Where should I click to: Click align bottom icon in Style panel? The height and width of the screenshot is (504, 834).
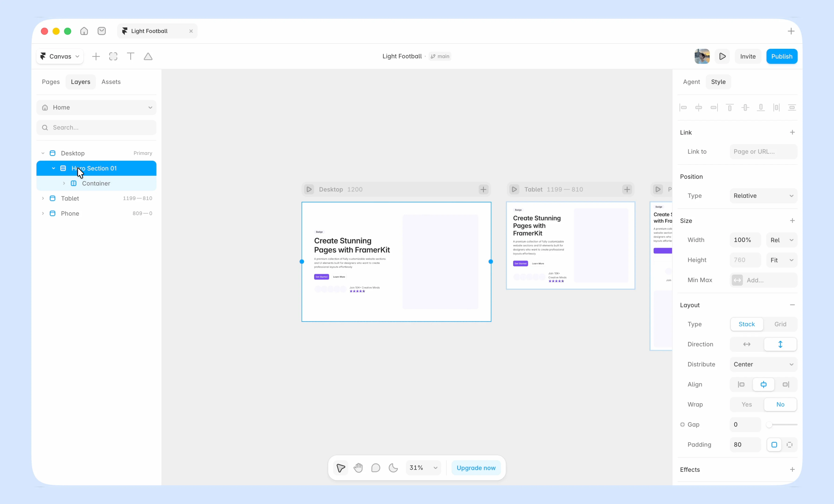point(761,108)
